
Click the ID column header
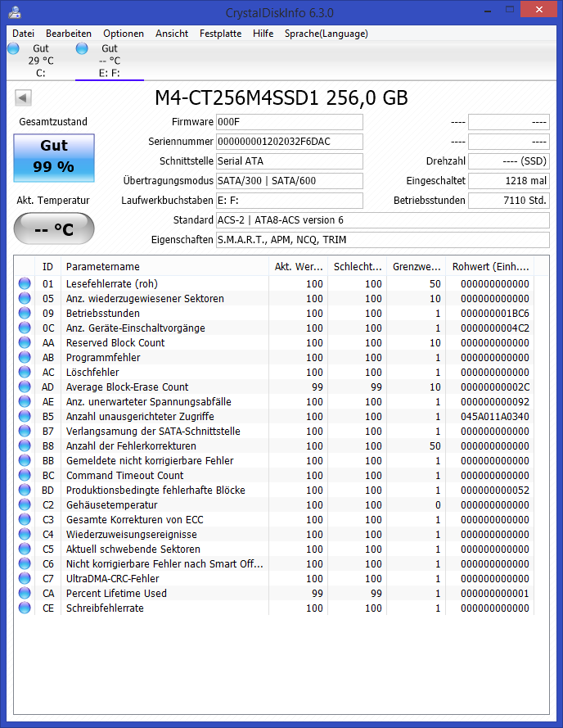[47, 266]
